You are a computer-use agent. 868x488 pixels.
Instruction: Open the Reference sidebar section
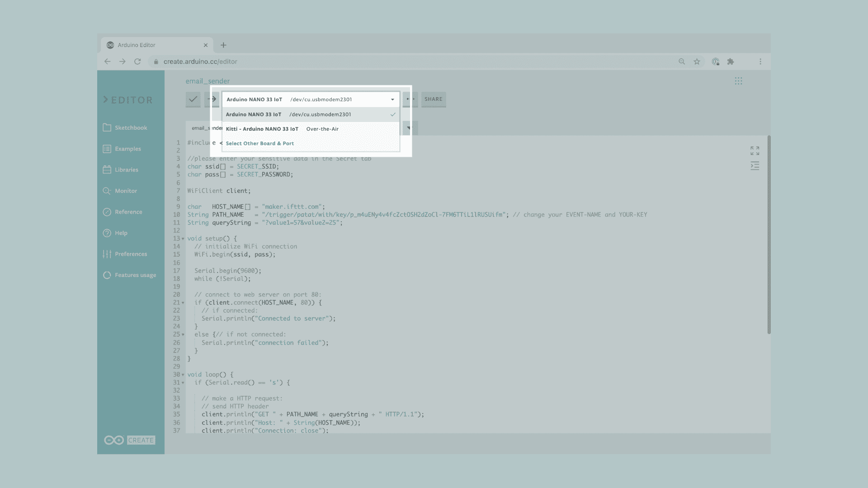128,212
